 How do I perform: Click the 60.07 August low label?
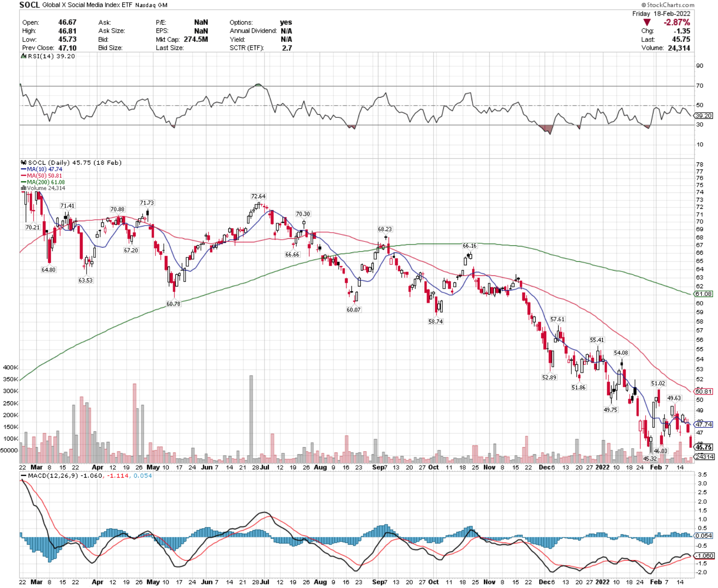pyautogui.click(x=354, y=310)
